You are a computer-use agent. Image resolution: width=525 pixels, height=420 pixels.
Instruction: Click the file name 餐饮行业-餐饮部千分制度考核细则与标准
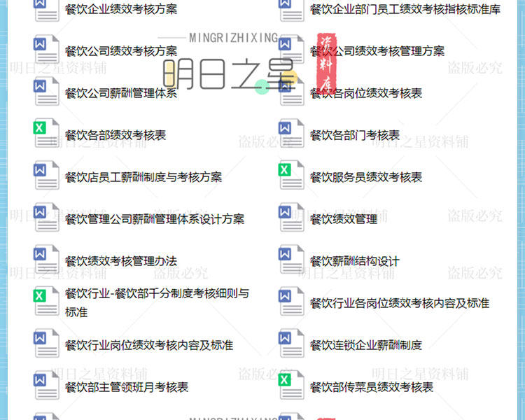[157, 302]
